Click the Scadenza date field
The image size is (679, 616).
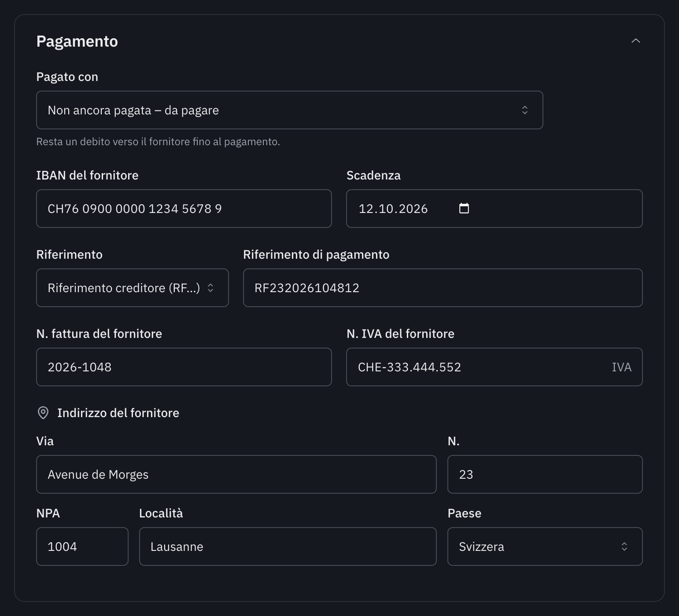[x=494, y=209]
